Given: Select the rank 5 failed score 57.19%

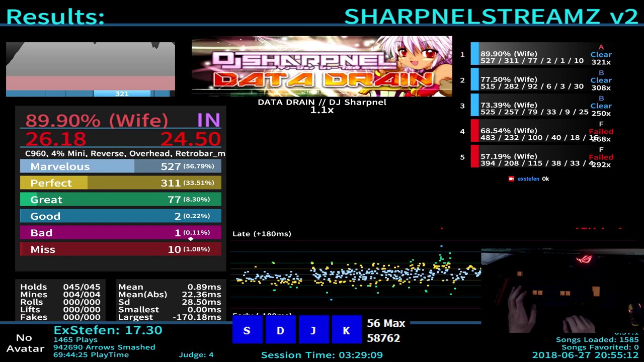Looking at the screenshot, I should [541, 156].
